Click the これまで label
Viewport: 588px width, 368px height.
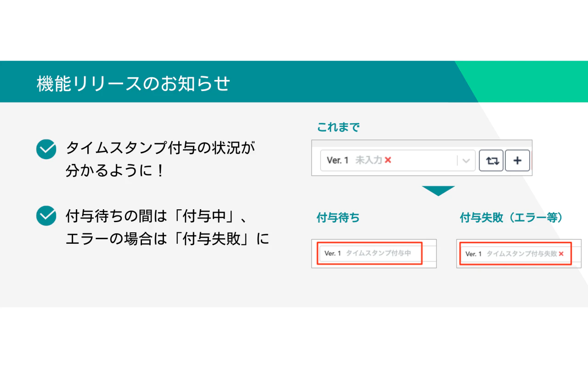pyautogui.click(x=338, y=127)
